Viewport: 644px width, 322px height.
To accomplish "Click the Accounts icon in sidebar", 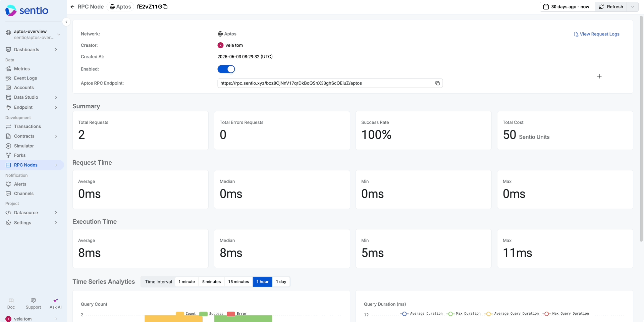I will (x=8, y=88).
